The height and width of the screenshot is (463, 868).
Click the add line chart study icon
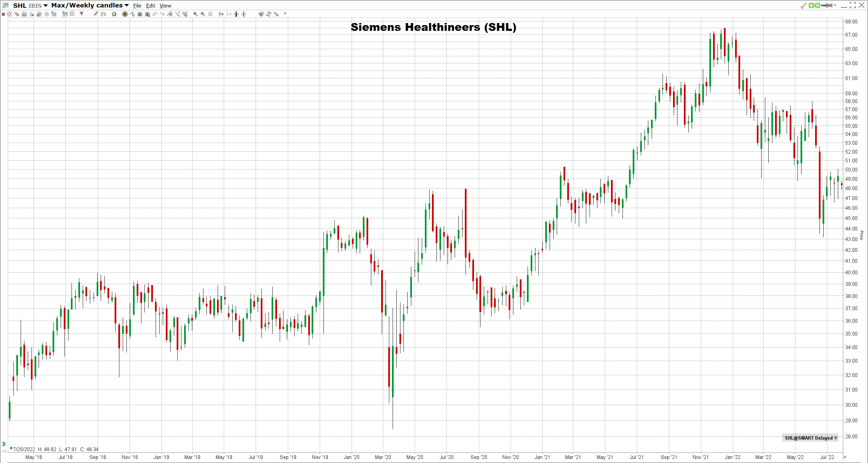pyautogui.click(x=65, y=14)
